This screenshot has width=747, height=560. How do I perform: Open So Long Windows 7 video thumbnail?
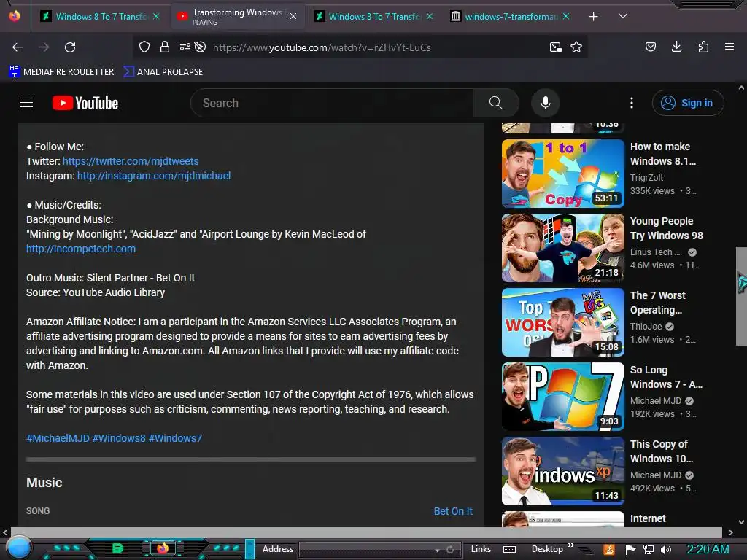(x=563, y=396)
